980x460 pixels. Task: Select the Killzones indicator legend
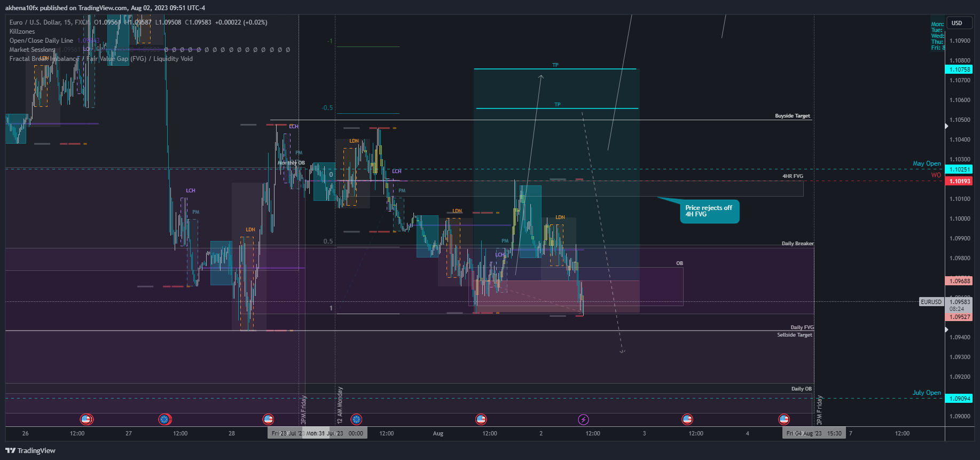coord(22,32)
